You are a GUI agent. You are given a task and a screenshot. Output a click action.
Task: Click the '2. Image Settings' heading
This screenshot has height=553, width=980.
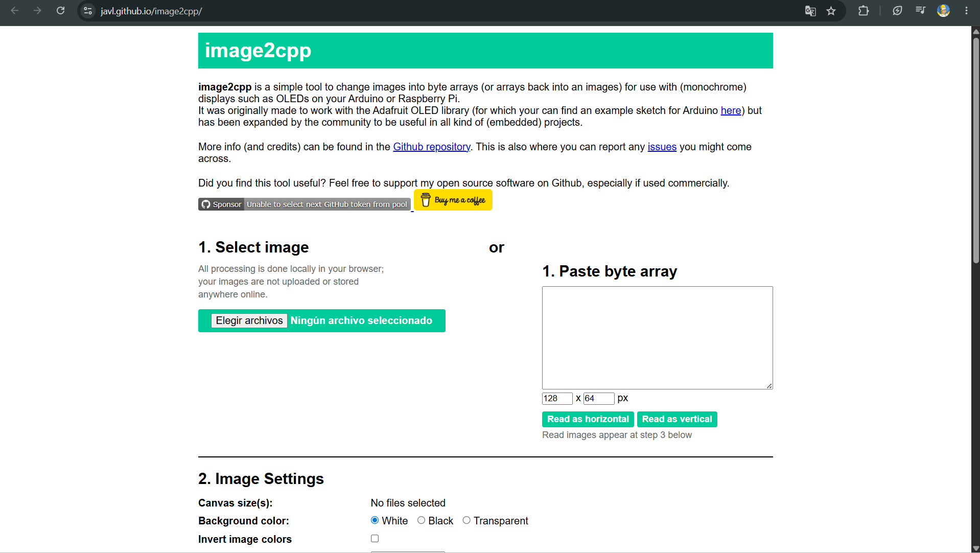tap(261, 479)
